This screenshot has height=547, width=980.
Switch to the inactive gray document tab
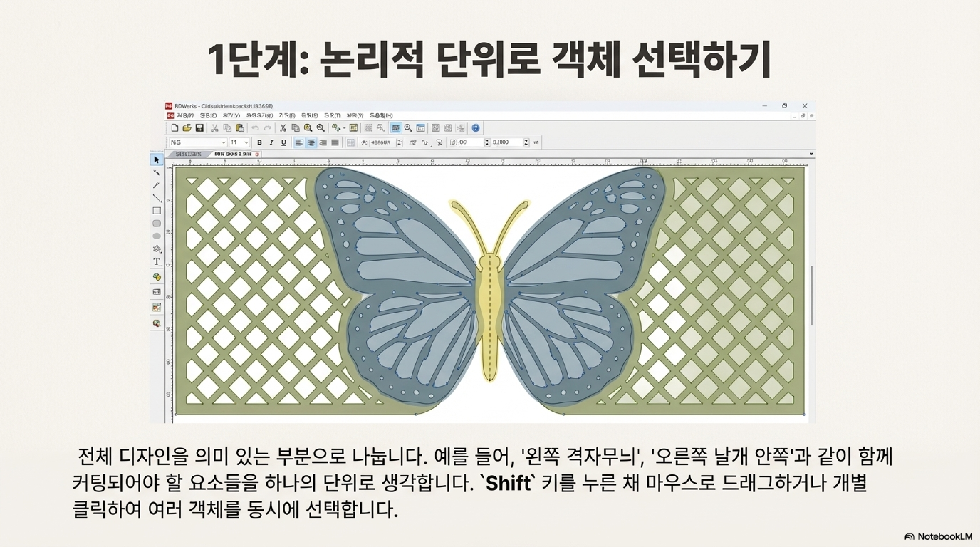pos(189,154)
